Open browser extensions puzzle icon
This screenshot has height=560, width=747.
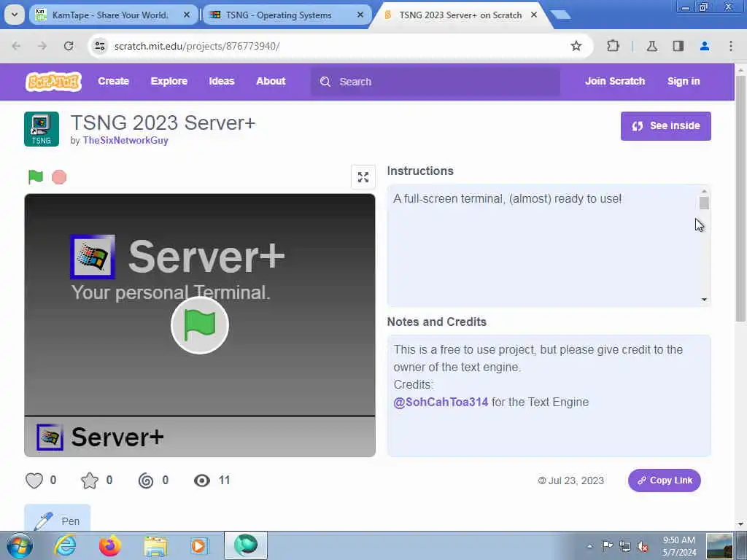tap(613, 46)
